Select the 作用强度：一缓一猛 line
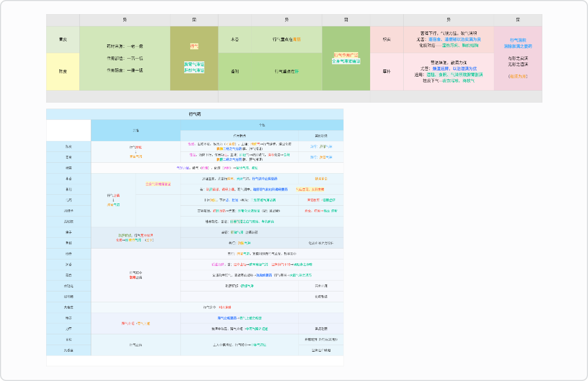 coord(125,71)
